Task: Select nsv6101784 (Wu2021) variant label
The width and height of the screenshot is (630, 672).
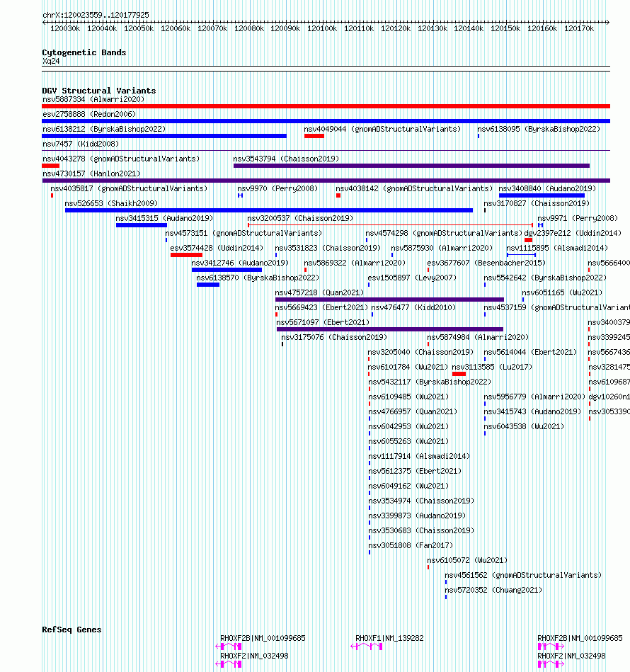Action: pos(408,368)
